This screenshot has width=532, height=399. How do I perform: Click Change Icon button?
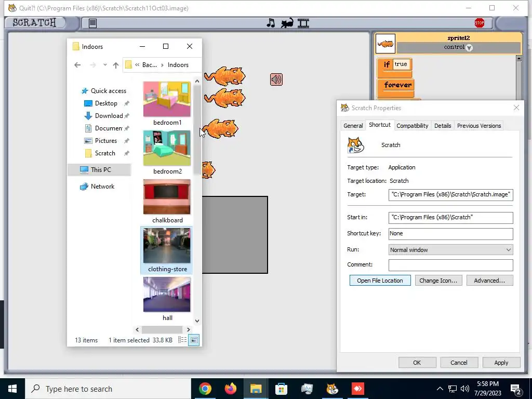[x=438, y=280]
